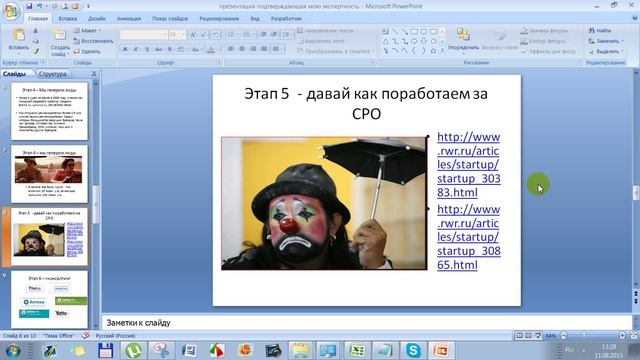This screenshot has width=640, height=360.
Task: Click the Windows Start orb
Action: [13, 350]
